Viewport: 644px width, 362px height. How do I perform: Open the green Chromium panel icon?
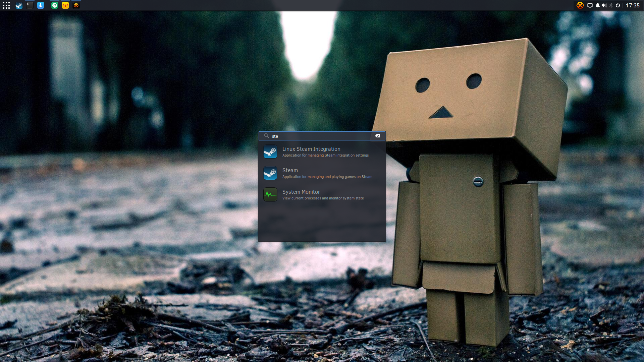click(x=55, y=5)
